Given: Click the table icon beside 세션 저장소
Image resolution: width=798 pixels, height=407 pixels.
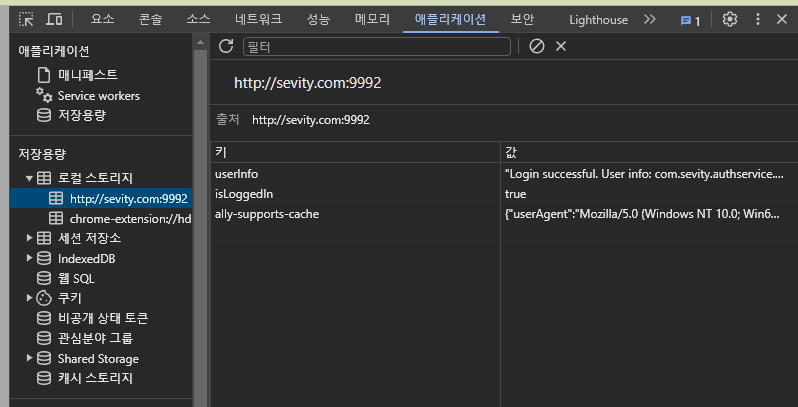Looking at the screenshot, I should [44, 238].
